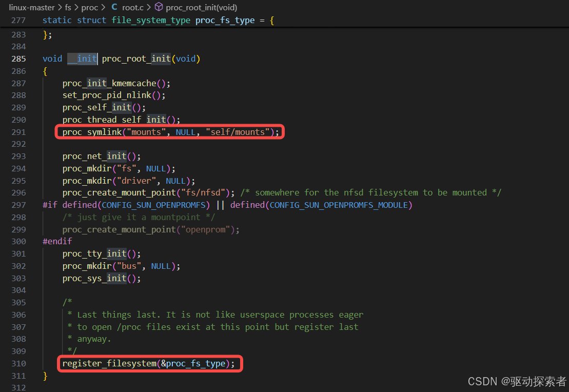Click the proc_thread_self_init() call
The height and width of the screenshot is (392, 569).
[x=121, y=120]
